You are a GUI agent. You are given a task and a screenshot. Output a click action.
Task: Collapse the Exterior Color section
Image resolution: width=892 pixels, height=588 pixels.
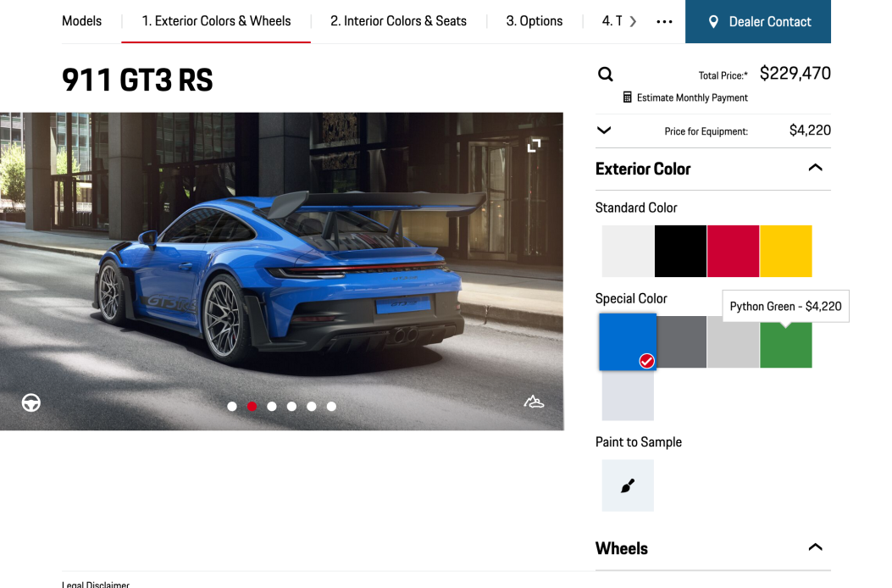(815, 168)
